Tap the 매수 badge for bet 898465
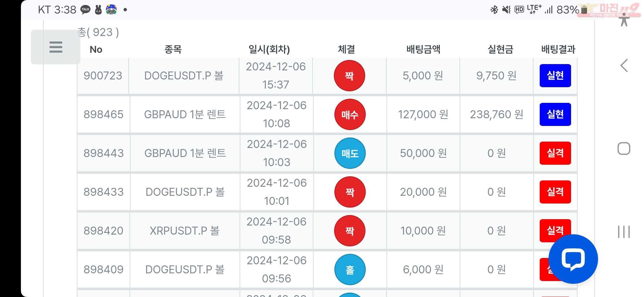 350,114
